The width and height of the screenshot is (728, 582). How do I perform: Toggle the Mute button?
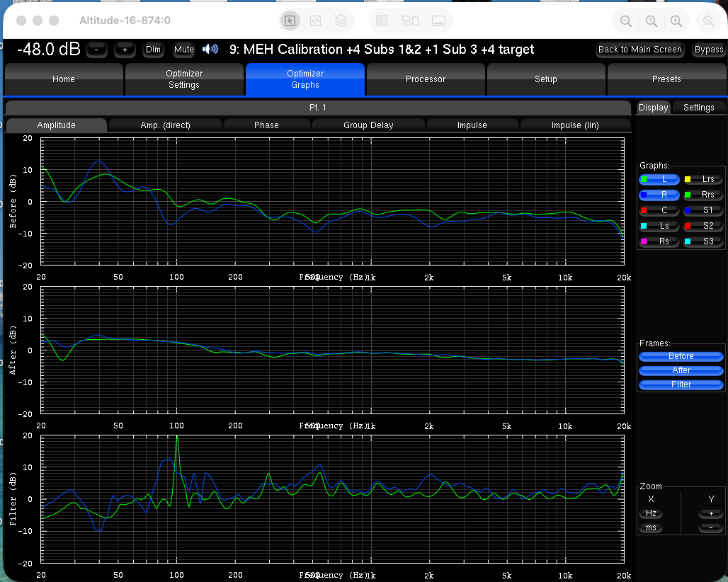(x=184, y=50)
